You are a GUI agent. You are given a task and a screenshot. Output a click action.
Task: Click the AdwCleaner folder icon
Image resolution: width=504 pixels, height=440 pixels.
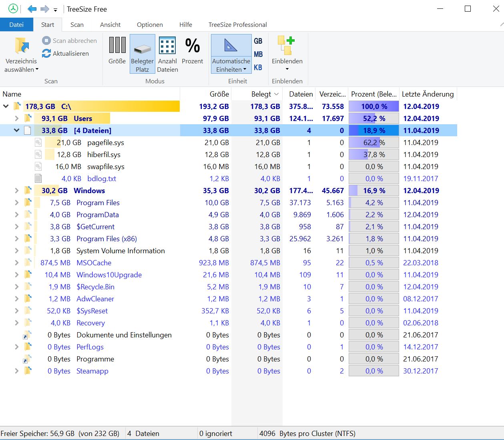click(x=28, y=299)
